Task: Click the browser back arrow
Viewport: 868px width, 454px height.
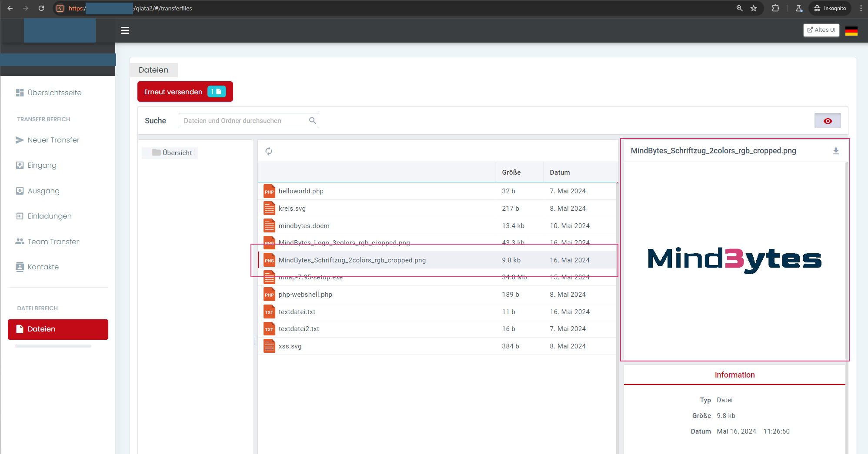Action: [x=10, y=8]
